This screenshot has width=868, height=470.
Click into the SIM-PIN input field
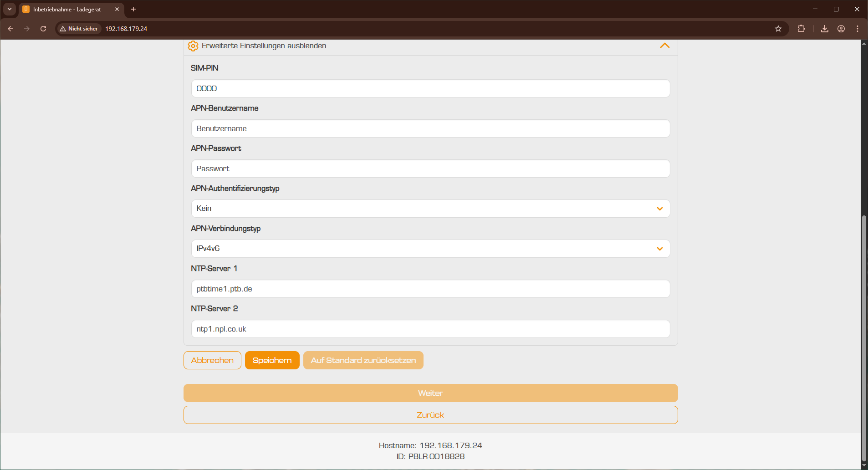[x=430, y=88]
